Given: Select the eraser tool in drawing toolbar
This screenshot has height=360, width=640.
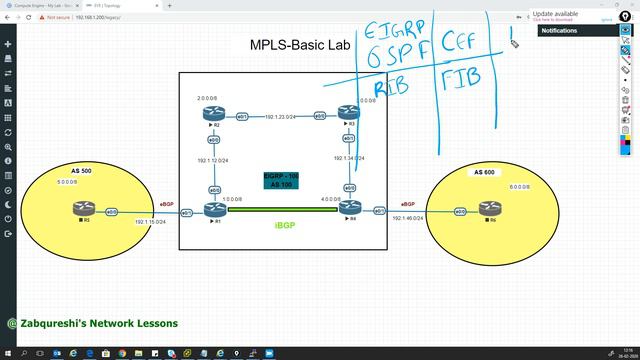Looking at the screenshot, I should tap(625, 70).
